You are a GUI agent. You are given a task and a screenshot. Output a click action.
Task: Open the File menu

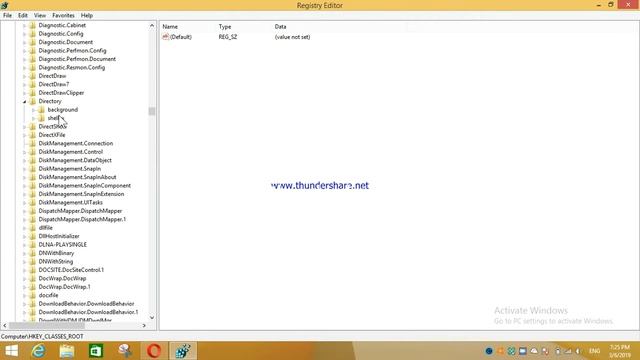[7, 16]
